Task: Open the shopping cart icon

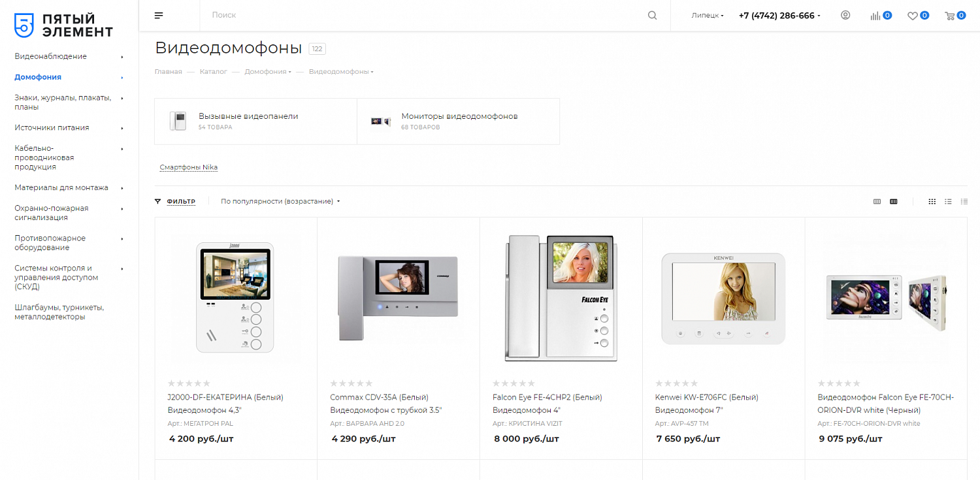Action: (950, 16)
